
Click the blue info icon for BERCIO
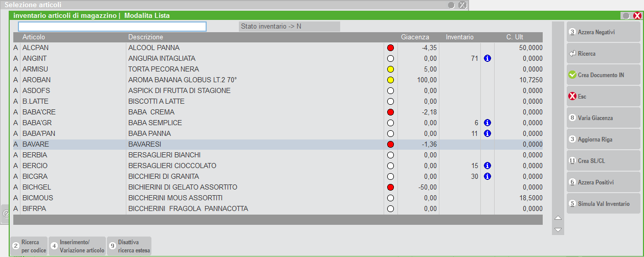pyautogui.click(x=487, y=166)
